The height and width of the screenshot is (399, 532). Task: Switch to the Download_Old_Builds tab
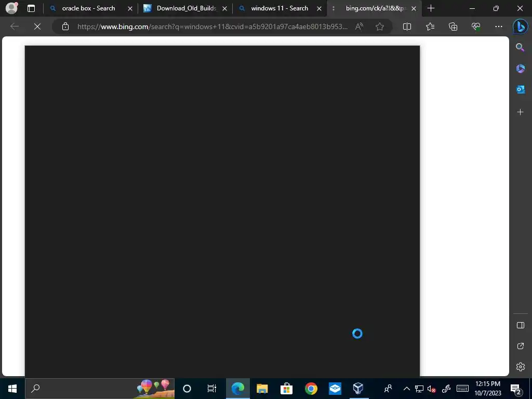tap(185, 8)
